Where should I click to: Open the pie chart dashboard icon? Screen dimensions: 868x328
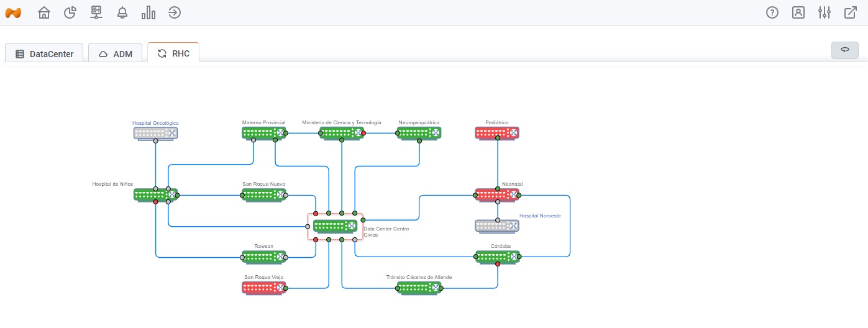[70, 12]
